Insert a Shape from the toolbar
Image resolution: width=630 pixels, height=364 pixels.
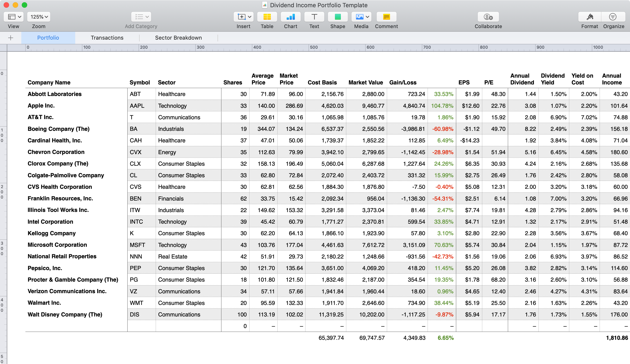pos(338,17)
